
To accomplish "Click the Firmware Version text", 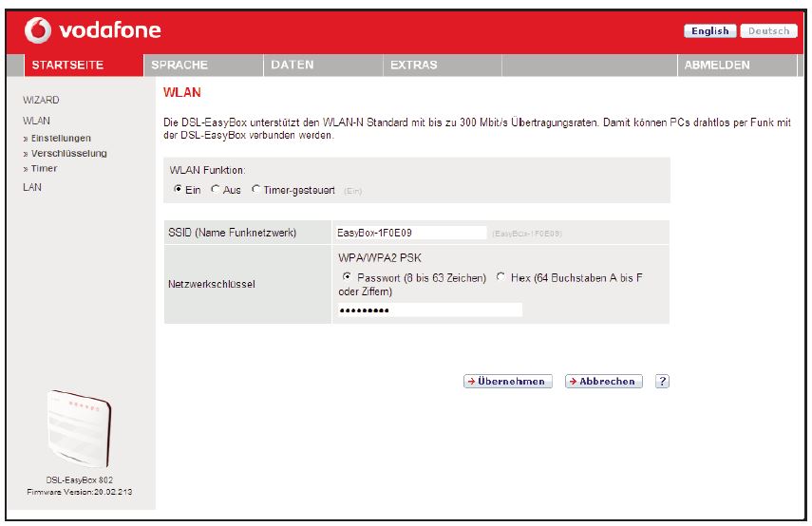I will tap(79, 492).
